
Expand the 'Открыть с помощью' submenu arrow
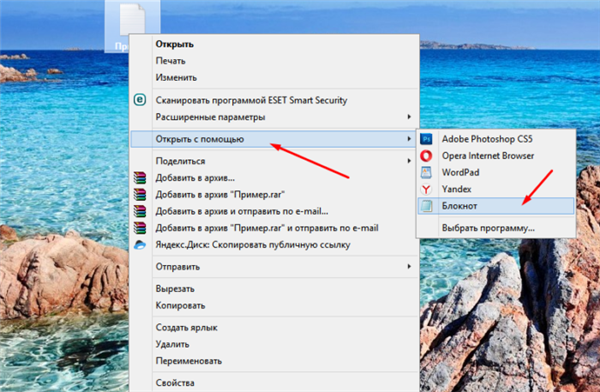click(409, 139)
